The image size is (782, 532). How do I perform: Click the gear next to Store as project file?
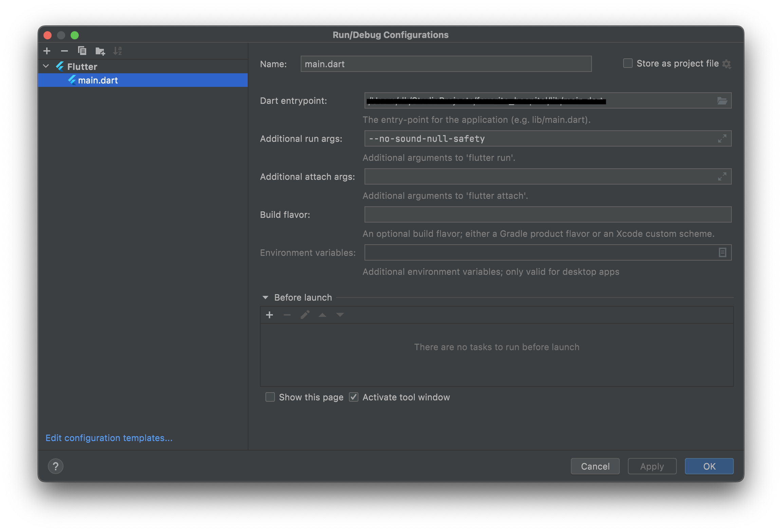click(727, 64)
